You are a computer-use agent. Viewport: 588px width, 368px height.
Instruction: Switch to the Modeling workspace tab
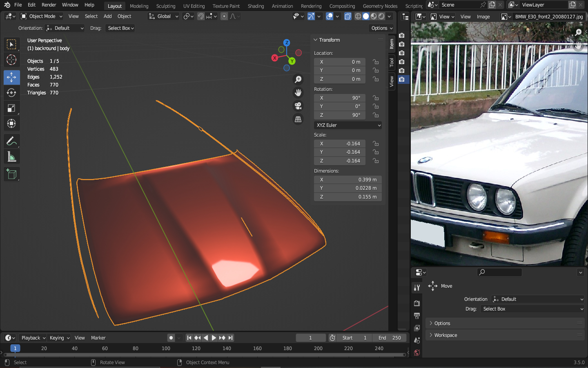tap(139, 6)
